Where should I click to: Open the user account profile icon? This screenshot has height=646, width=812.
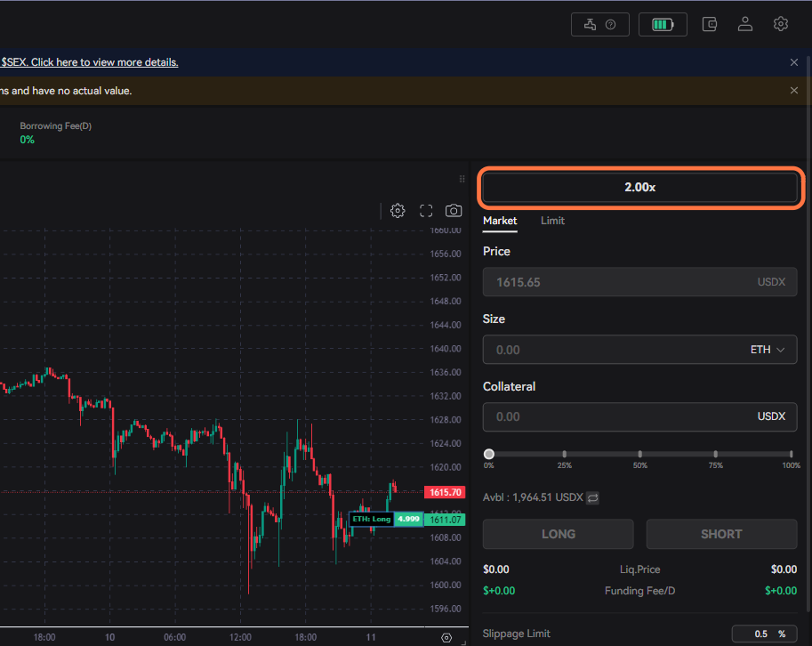click(744, 24)
